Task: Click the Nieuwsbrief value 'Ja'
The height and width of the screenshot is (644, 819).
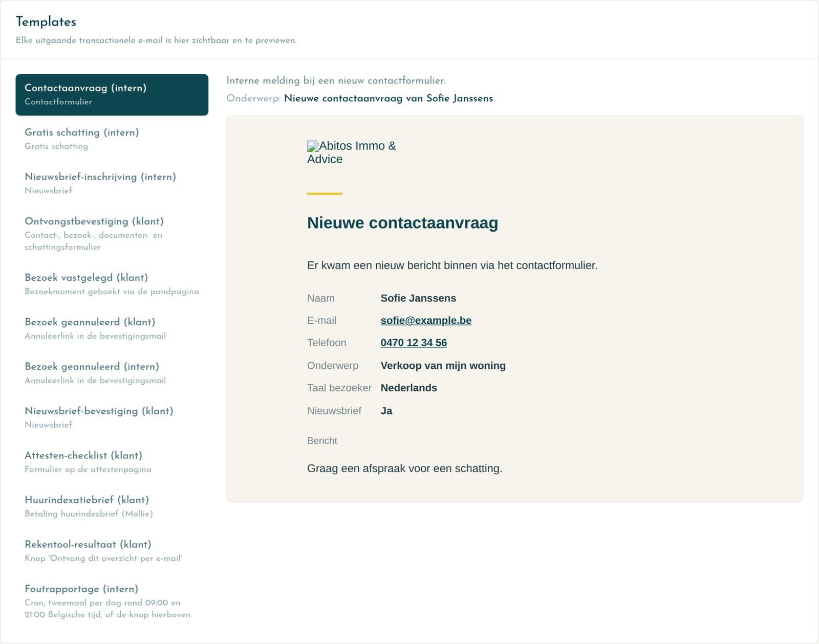Action: pyautogui.click(x=386, y=411)
